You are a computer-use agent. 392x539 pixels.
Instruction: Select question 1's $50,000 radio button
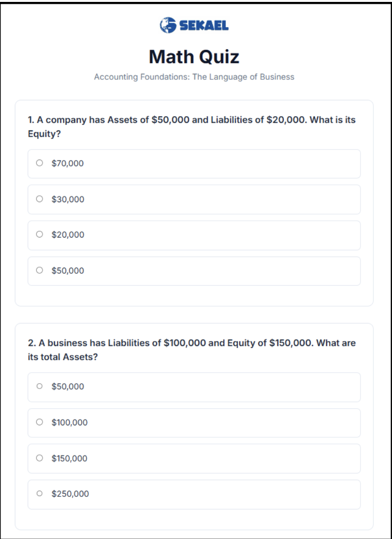pos(40,270)
